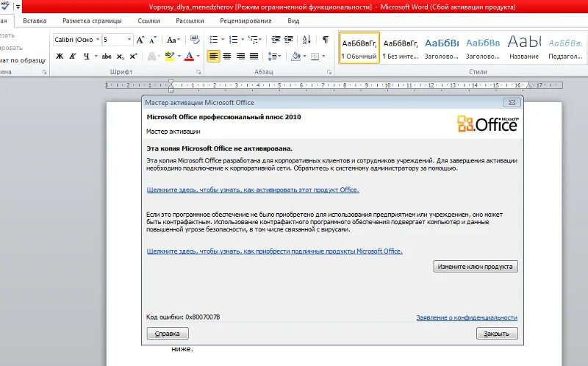This screenshot has height=366, width=588.
Task: Apply the red font color
Action: pos(190,57)
